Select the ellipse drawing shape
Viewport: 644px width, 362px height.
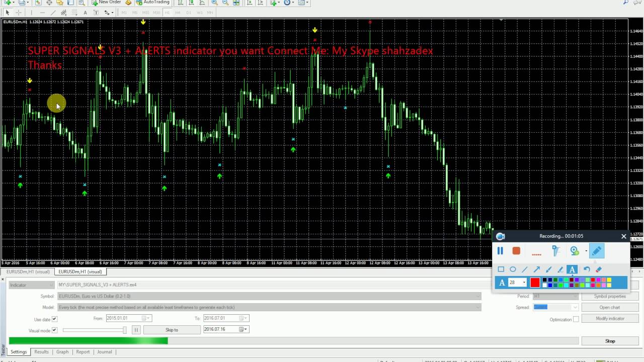click(513, 269)
